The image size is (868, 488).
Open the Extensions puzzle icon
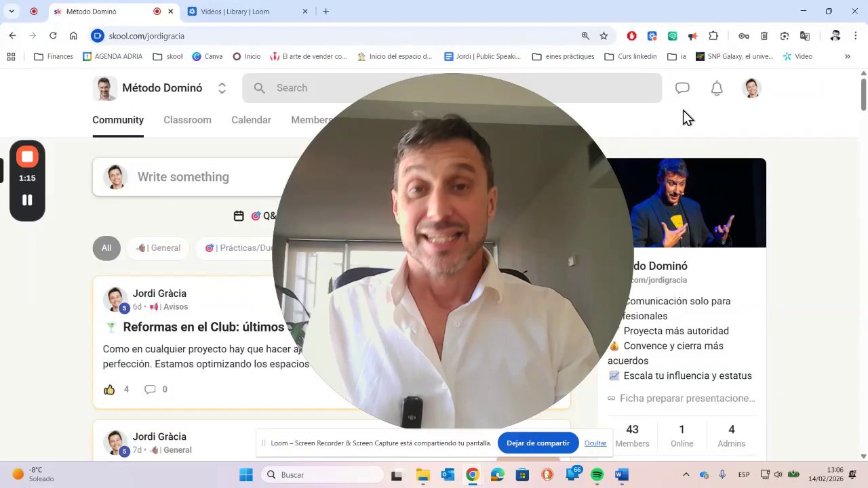[713, 36]
